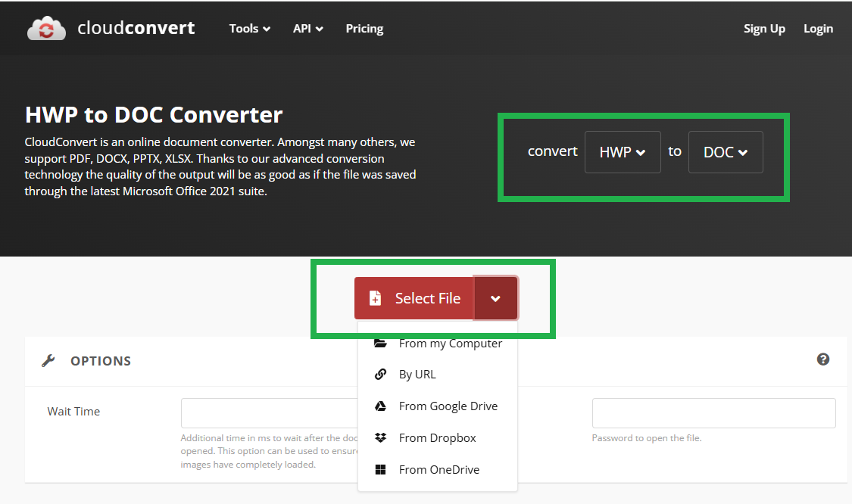The height and width of the screenshot is (504, 852).
Task: Click the password input field
Action: tap(713, 412)
